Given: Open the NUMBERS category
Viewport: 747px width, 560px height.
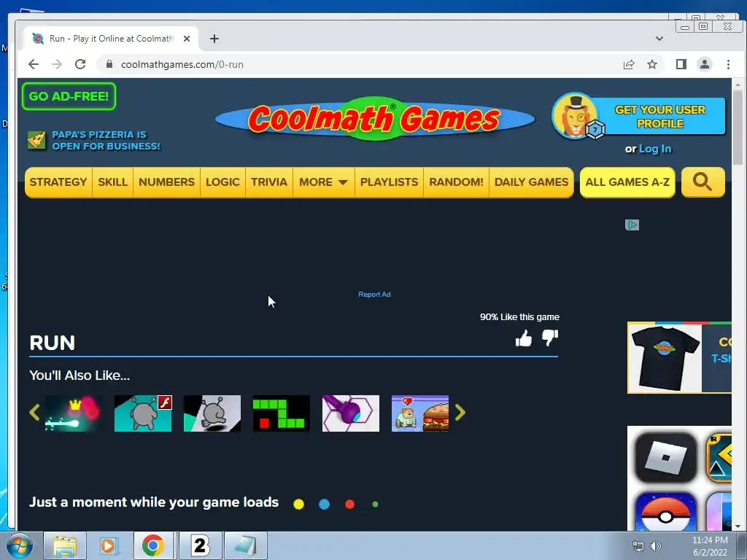Looking at the screenshot, I should 167,182.
